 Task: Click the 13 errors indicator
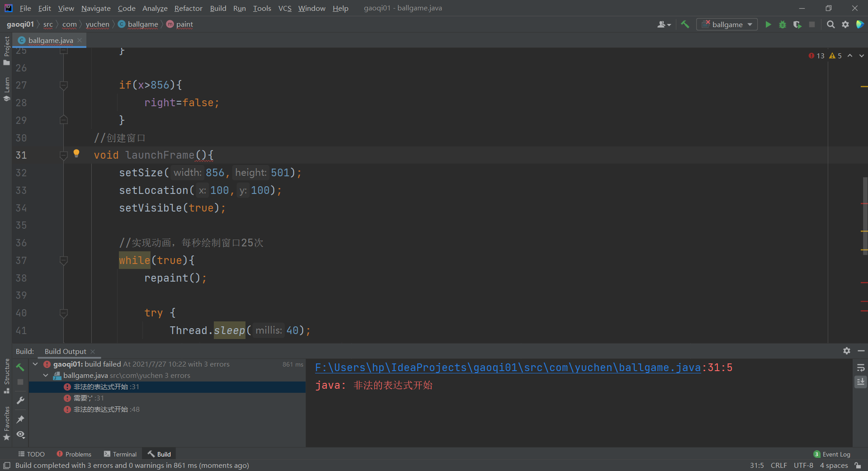816,56
